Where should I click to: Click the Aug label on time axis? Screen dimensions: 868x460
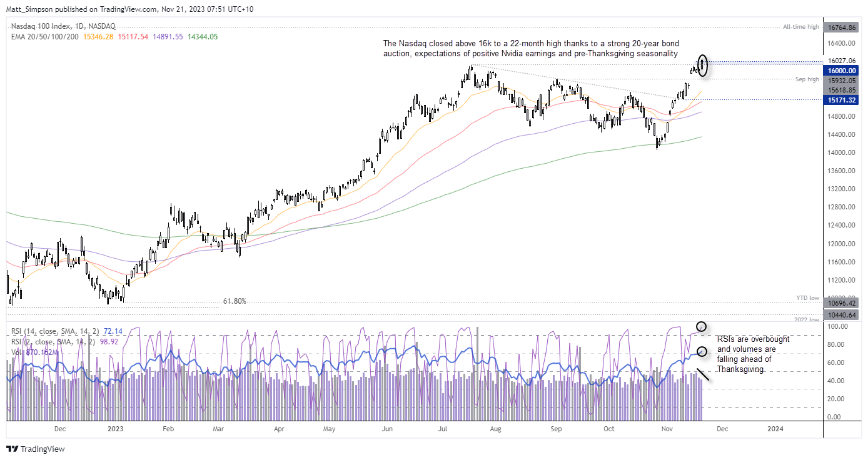pyautogui.click(x=495, y=429)
